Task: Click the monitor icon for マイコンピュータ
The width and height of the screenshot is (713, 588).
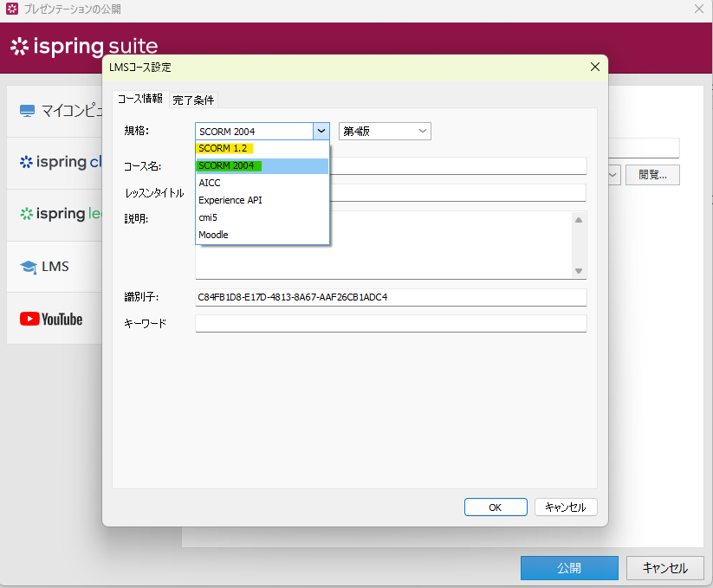Action: click(x=27, y=111)
